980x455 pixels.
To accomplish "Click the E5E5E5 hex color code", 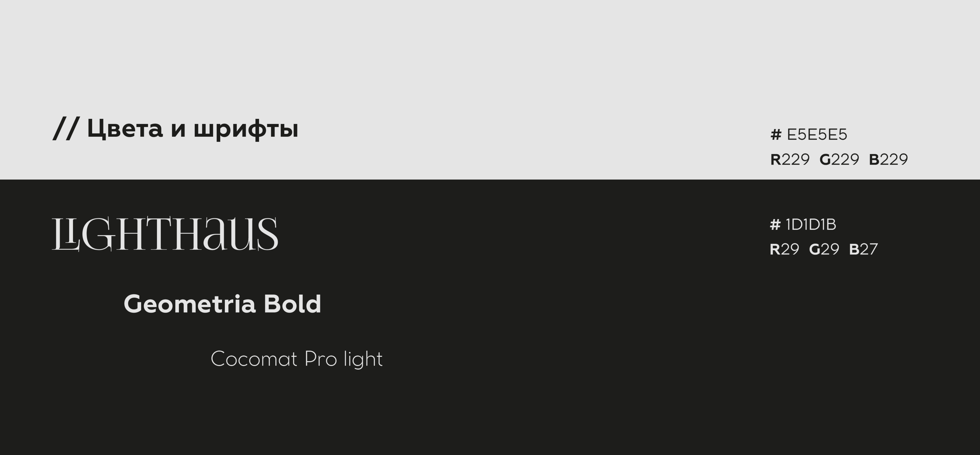I will click(x=817, y=135).
